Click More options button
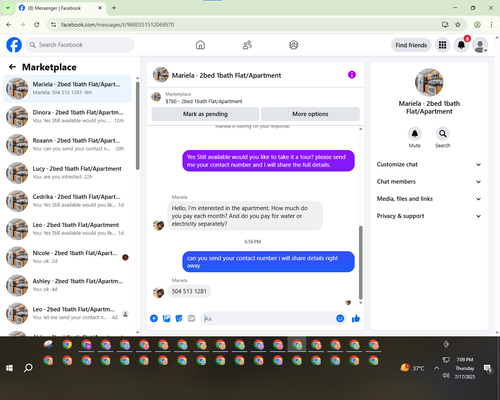Image resolution: width=500 pixels, height=400 pixels. 310,114
